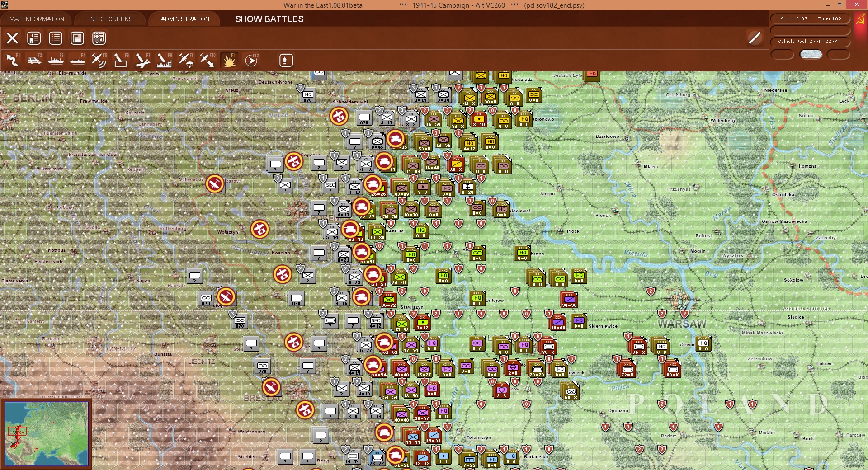Select the F7 bomb airfield mode icon
The image size is (868, 470).
(142, 60)
